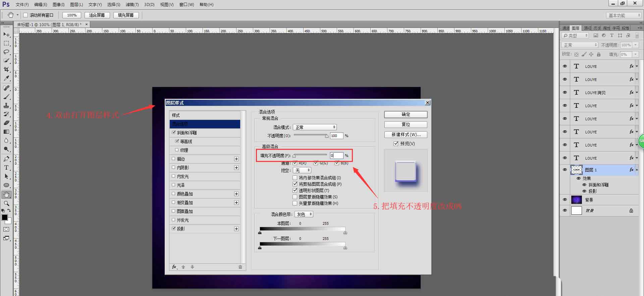Open the 图层(L) menu

point(76,5)
